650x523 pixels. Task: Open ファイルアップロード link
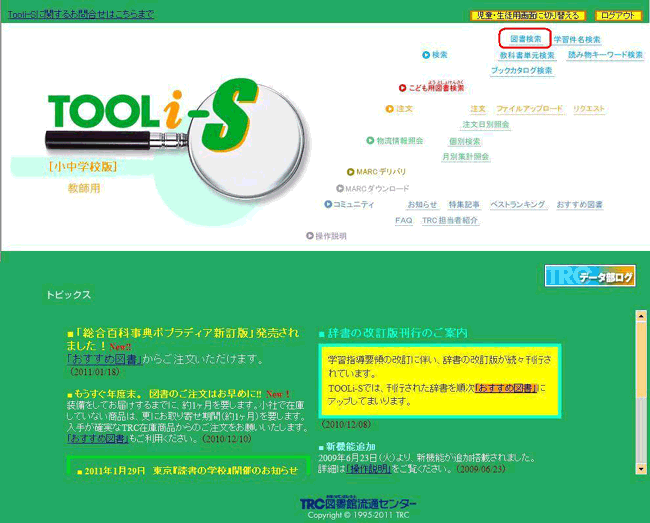click(x=529, y=109)
